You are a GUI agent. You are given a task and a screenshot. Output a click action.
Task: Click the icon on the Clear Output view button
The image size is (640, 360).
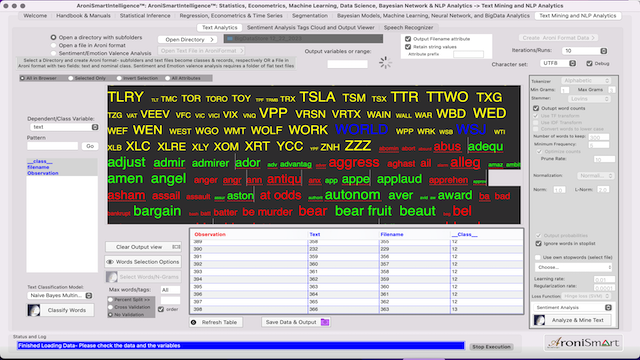(176, 247)
